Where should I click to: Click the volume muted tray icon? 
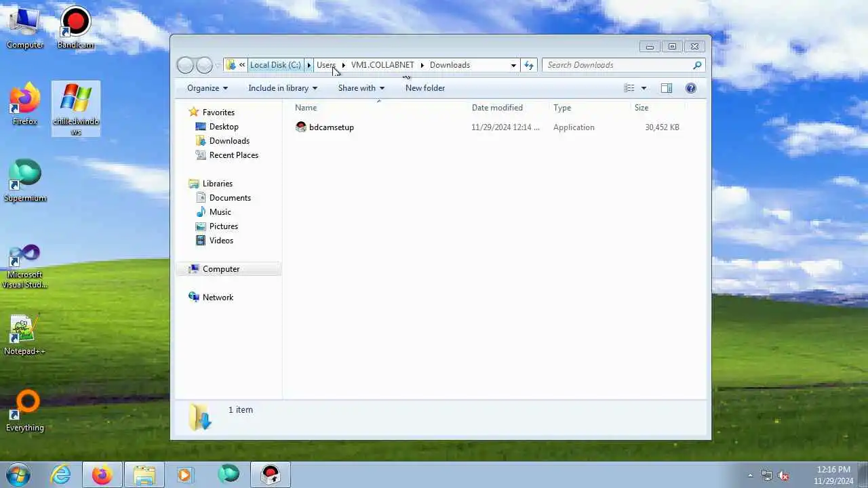pos(783,475)
